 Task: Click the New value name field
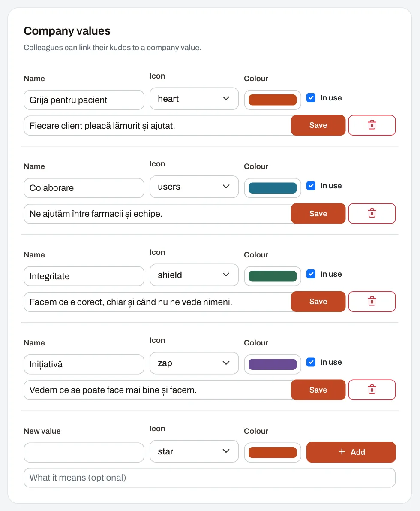pyautogui.click(x=84, y=452)
